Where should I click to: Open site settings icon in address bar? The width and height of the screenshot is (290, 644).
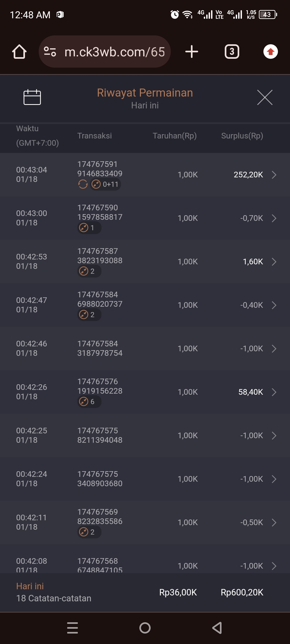click(50, 52)
